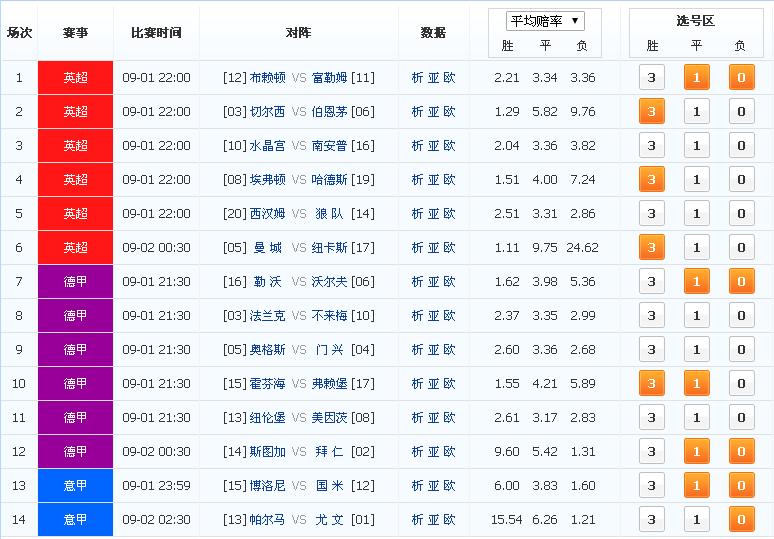Open 析 analysis for 纽伦堡 match
The width and height of the screenshot is (774, 539).
tap(418, 418)
